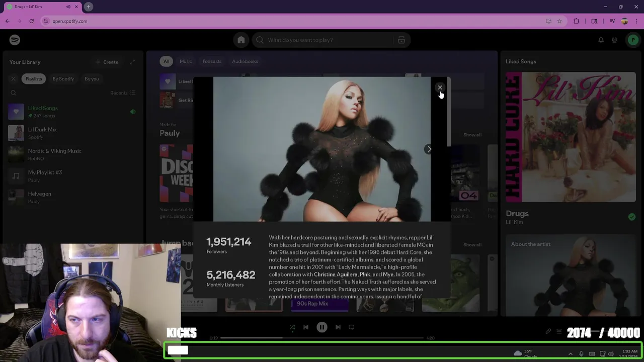Screen dimensions: 644x362
Task: Skip to previous track
Action: 306,327
